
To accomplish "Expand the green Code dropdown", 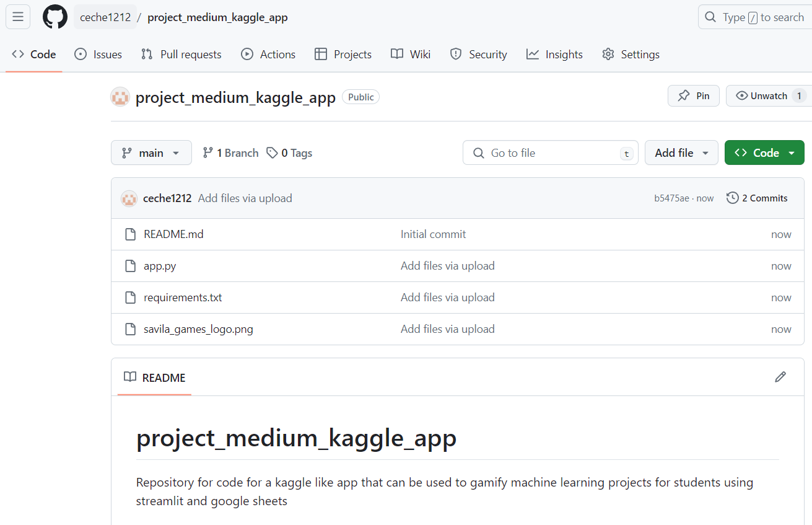I will 764,153.
